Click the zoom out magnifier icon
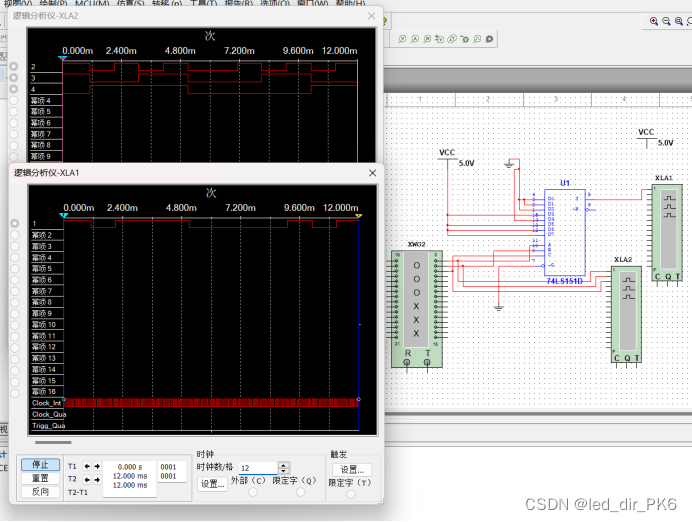Image resolution: width=692 pixels, height=522 pixels. click(666, 21)
